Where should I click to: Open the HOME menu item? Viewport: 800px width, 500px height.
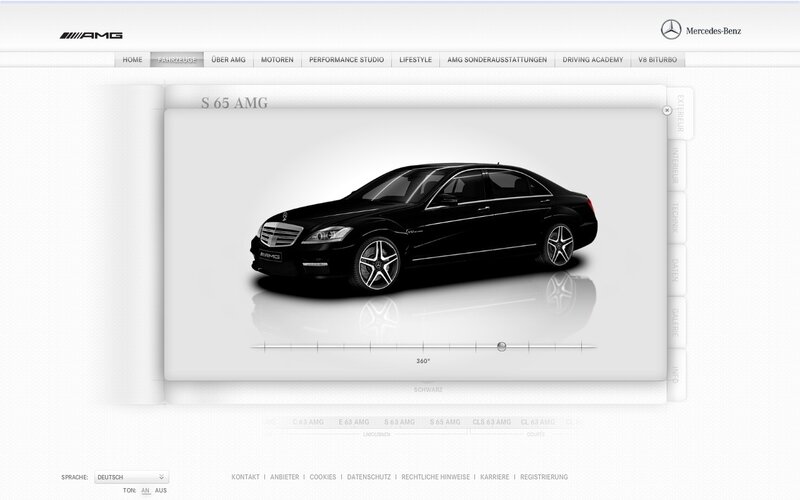coord(132,60)
